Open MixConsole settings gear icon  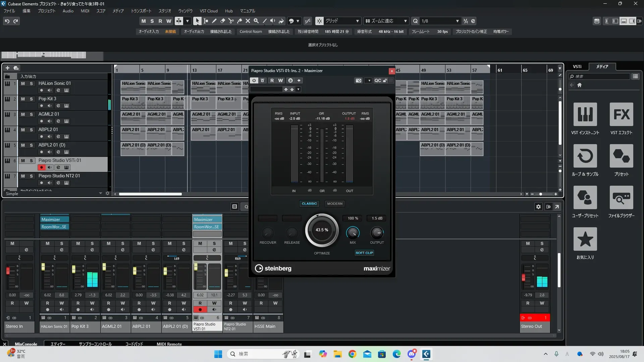538,207
